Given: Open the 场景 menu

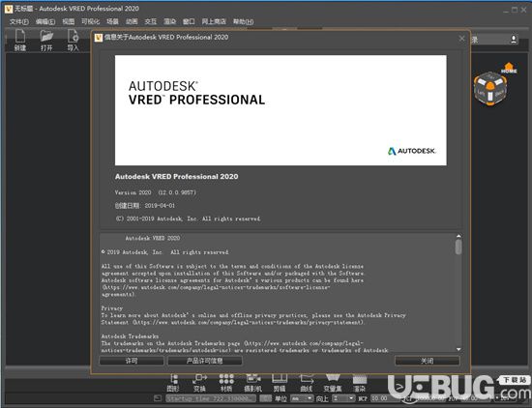Looking at the screenshot, I should pyautogui.click(x=112, y=21).
